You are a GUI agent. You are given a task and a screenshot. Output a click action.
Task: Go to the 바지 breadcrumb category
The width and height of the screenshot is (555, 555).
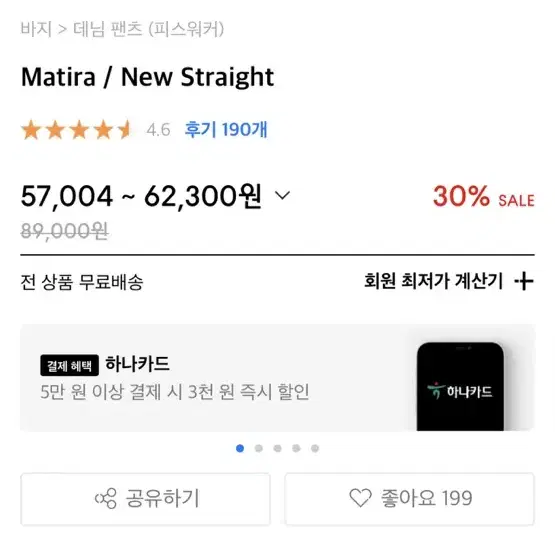(36, 29)
